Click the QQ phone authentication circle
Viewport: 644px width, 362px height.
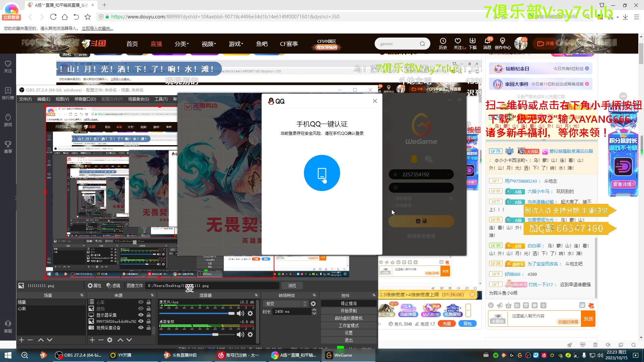(322, 173)
